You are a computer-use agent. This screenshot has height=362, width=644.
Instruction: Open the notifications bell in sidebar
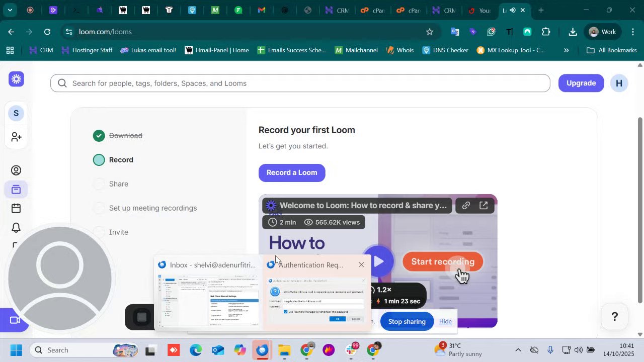pos(16,227)
